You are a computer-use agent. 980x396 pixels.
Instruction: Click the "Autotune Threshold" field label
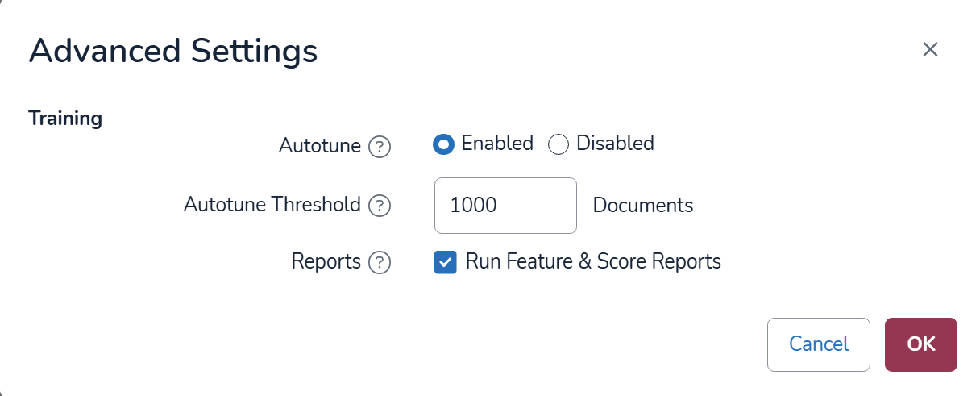272,204
